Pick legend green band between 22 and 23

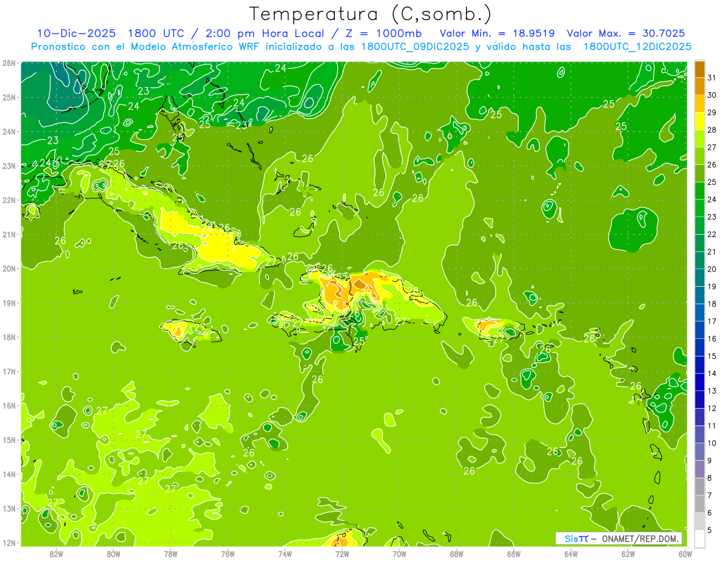coord(700,226)
